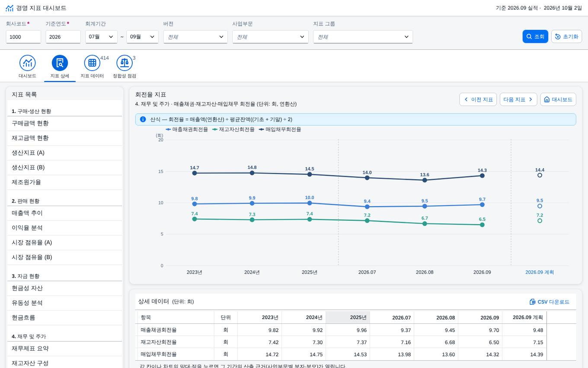Select 제조원가율 in the list
588x368 pixels.
coord(65,182)
